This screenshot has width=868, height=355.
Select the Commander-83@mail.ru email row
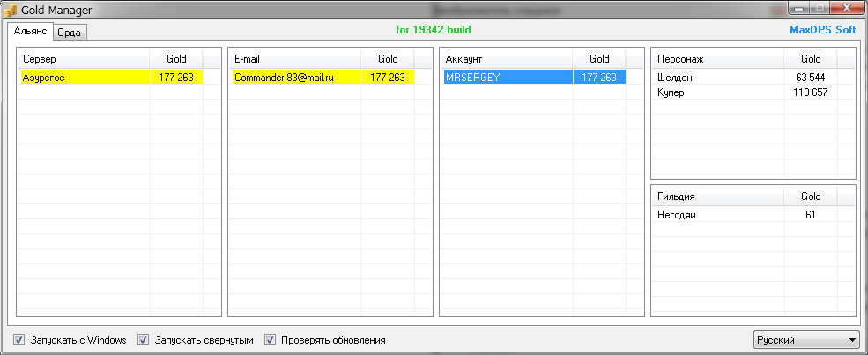coord(295,78)
